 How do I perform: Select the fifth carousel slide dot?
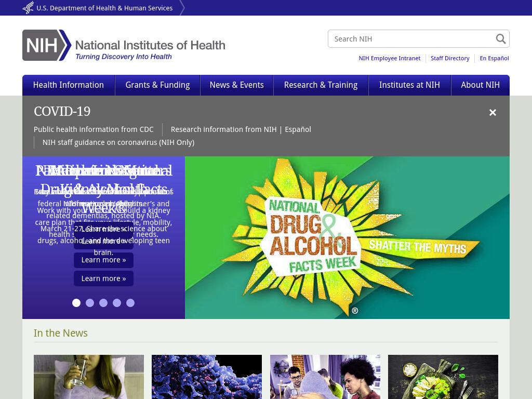130,303
